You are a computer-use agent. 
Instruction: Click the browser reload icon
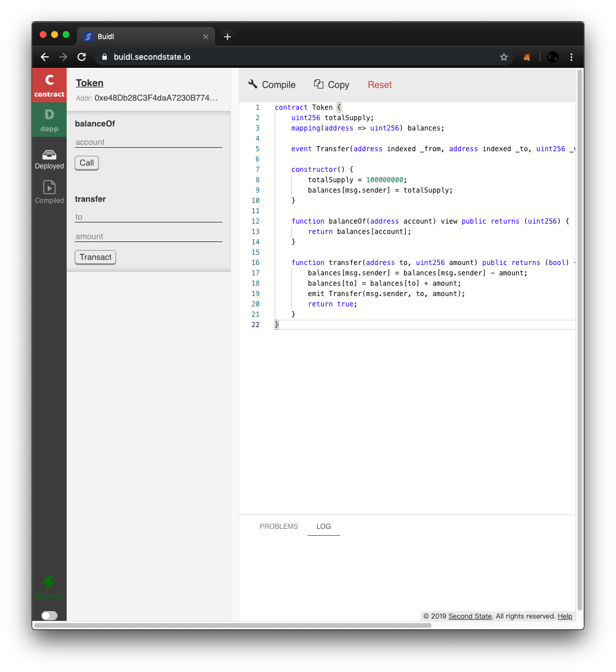[82, 57]
